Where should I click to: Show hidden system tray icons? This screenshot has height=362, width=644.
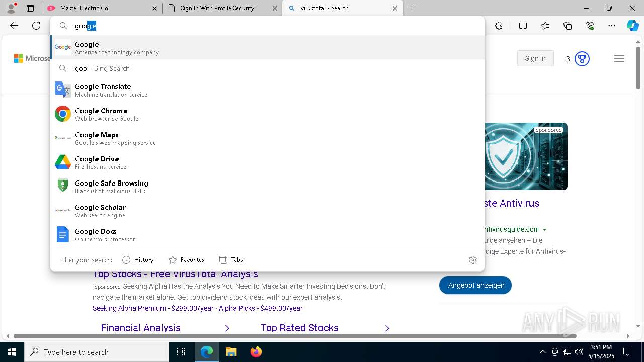[542, 352]
